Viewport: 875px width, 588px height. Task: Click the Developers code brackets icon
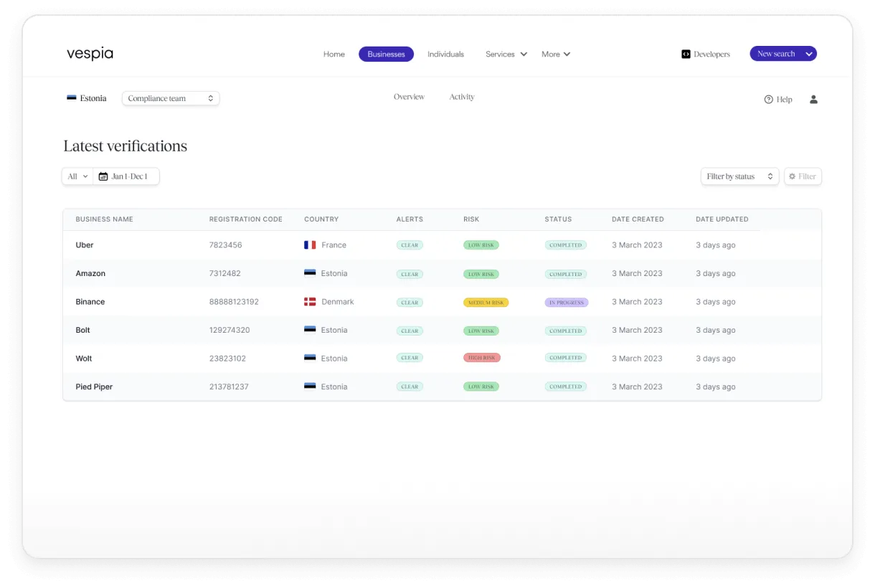coord(686,54)
